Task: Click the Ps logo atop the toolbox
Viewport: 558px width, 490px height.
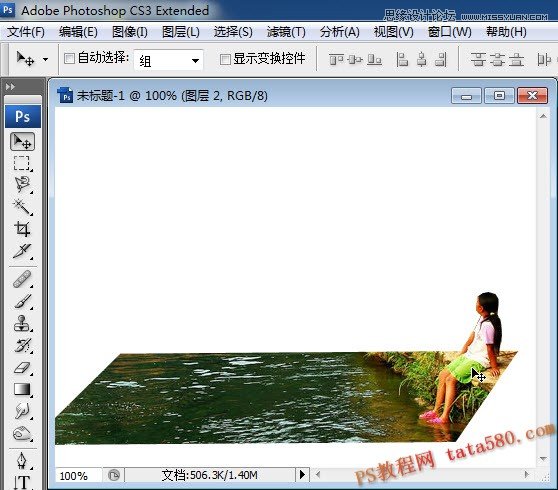Action: 23,116
